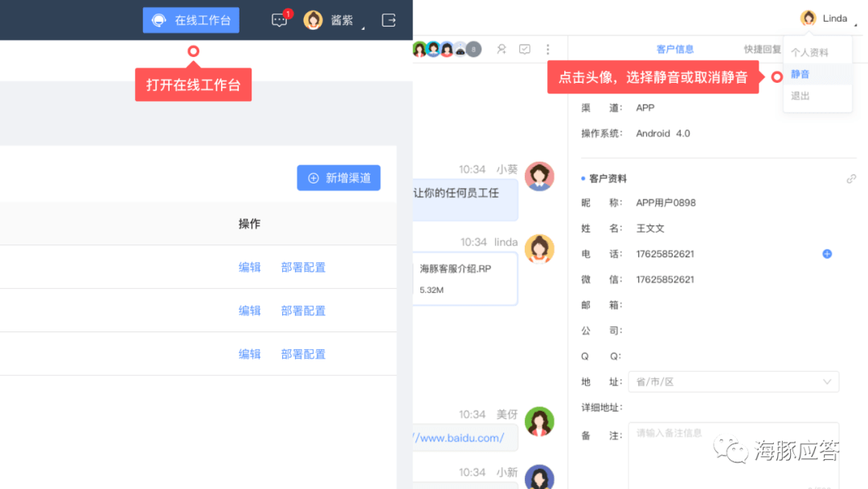The height and width of the screenshot is (489, 868).
Task: Click the Android 4.0 operating system value
Action: point(662,133)
